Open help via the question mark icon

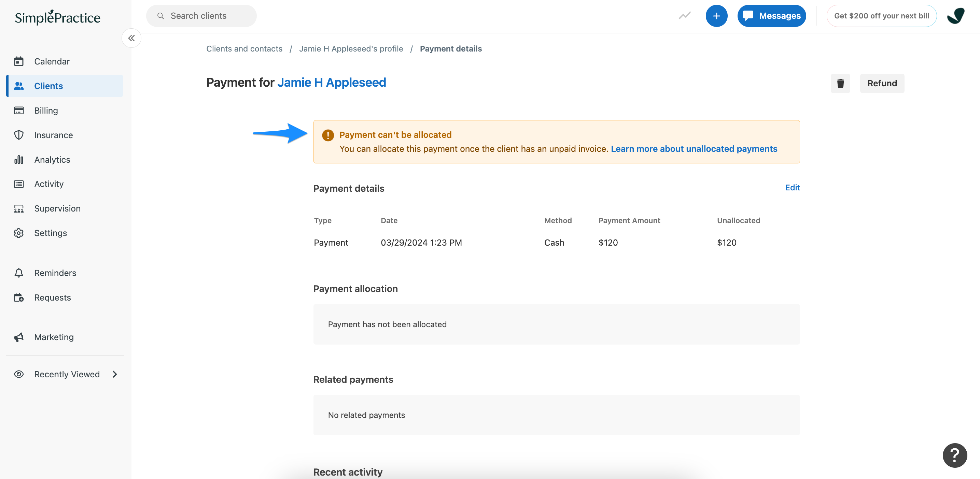coord(955,455)
